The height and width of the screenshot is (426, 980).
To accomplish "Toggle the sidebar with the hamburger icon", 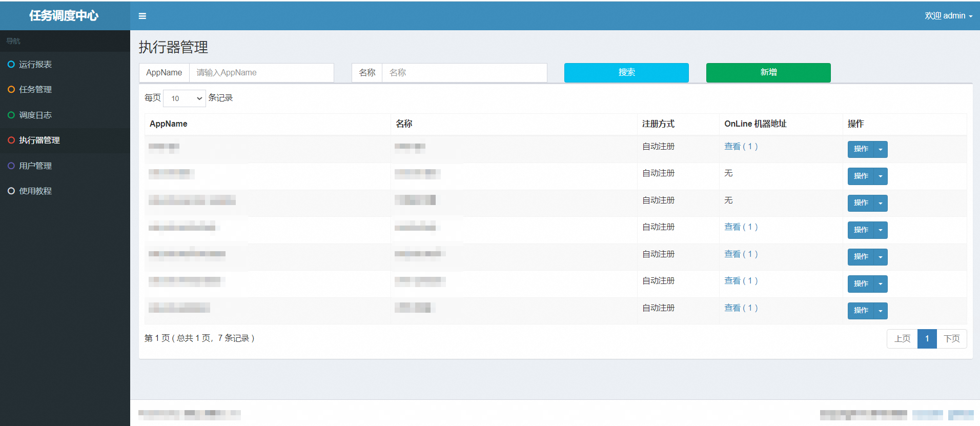I will point(142,16).
